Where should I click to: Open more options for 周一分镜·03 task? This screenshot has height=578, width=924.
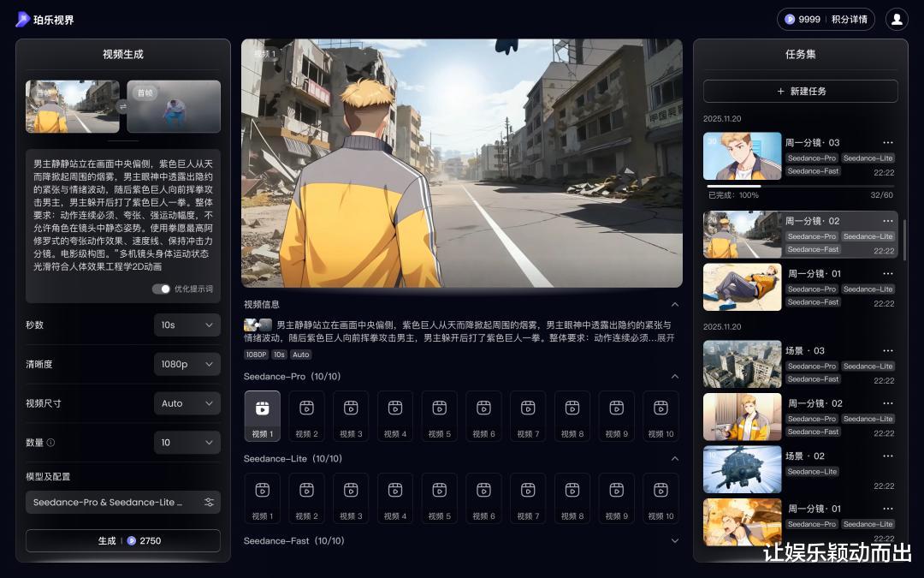click(x=887, y=142)
